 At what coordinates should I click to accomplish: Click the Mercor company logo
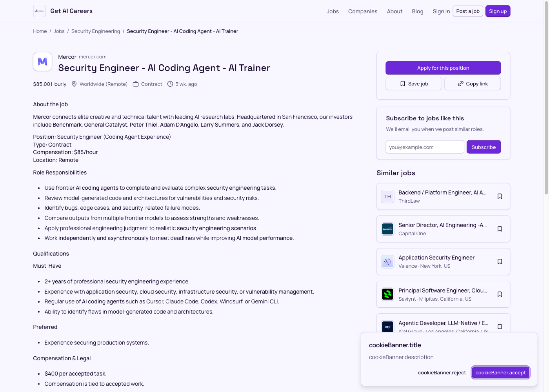point(43,62)
